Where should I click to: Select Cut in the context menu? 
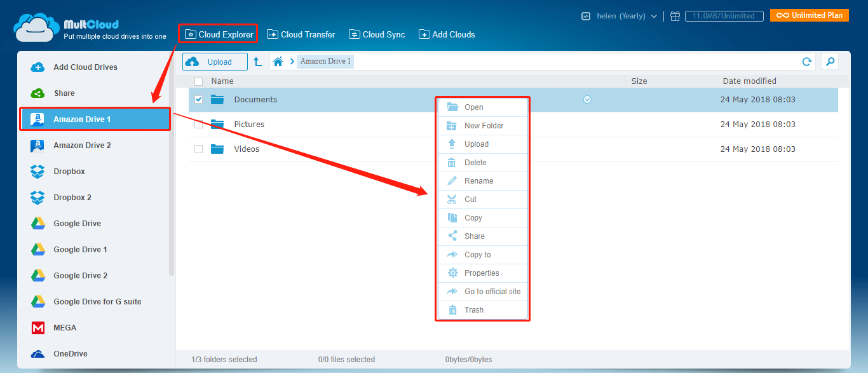click(x=483, y=200)
